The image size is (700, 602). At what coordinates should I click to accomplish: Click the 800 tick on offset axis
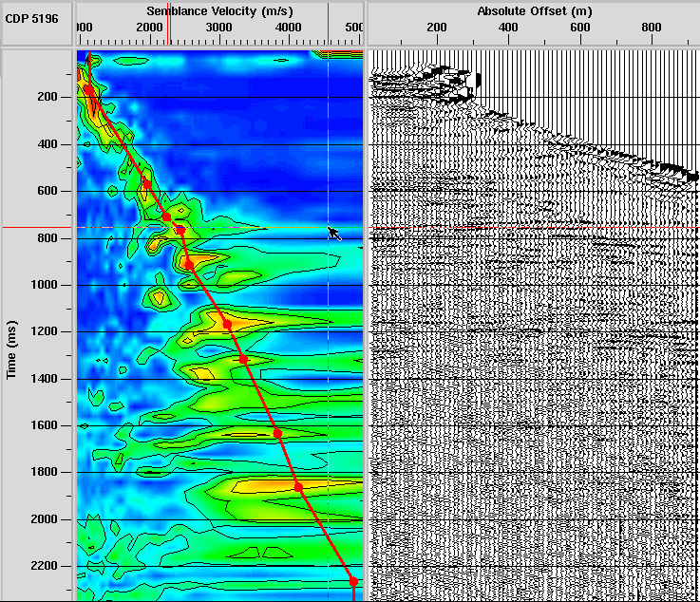point(652,28)
